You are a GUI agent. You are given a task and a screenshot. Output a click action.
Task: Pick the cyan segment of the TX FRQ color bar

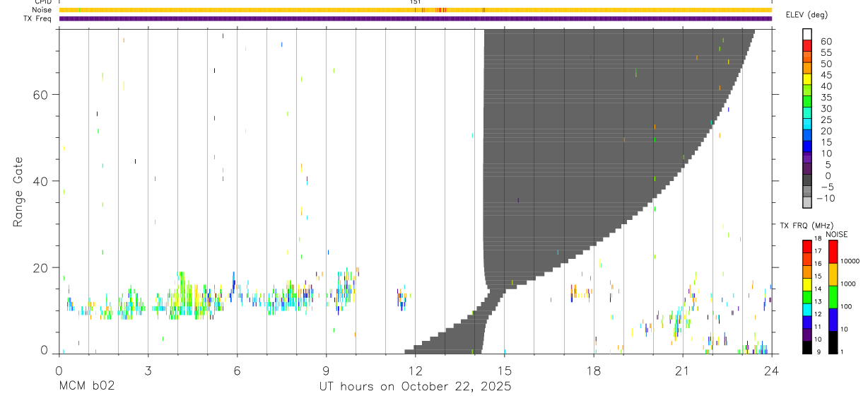[807, 310]
